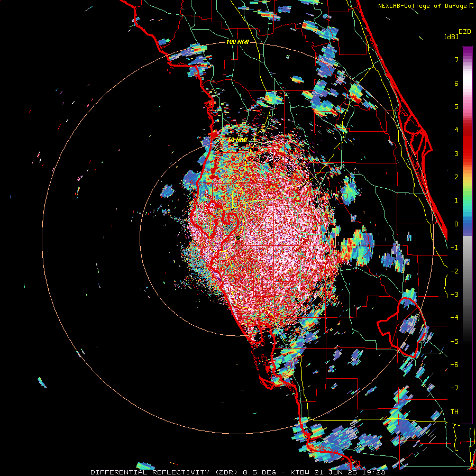
Task: Click the 100 NMI range ring label
Action: pyautogui.click(x=237, y=42)
